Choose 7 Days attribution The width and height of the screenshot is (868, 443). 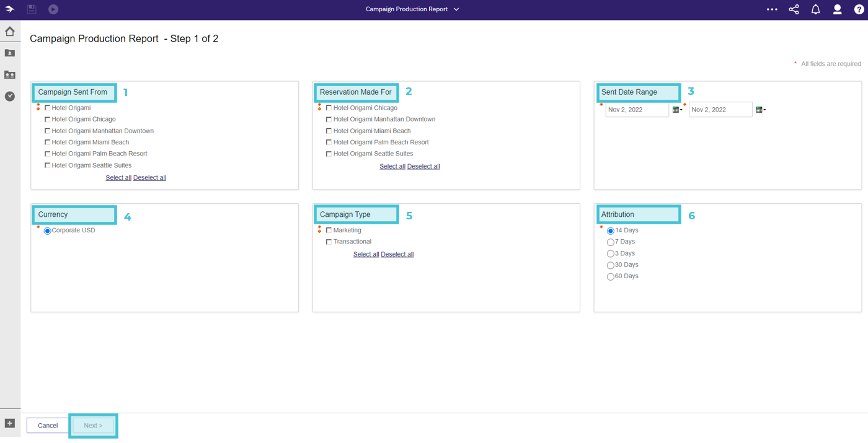click(611, 242)
